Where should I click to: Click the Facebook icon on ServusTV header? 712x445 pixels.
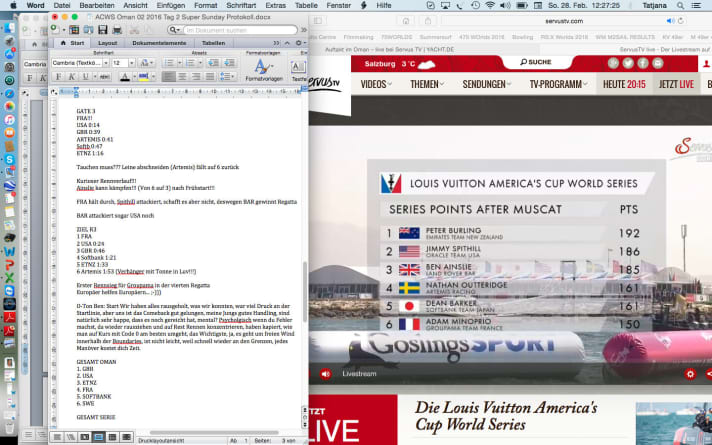[x=643, y=63]
